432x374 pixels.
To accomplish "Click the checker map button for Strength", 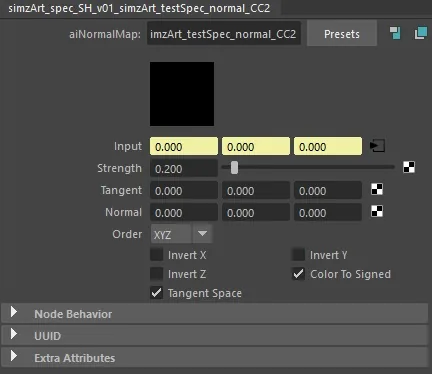I will click(x=409, y=167).
